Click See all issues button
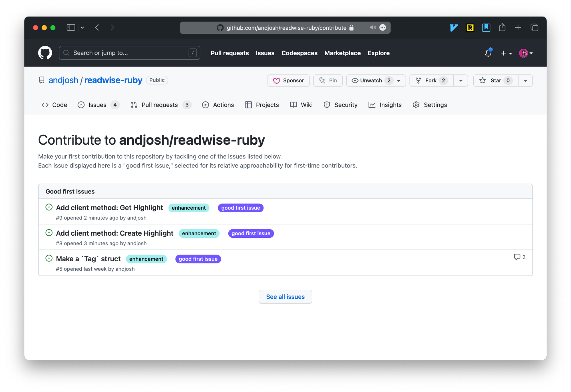The width and height of the screenshot is (571, 392). 285,297
